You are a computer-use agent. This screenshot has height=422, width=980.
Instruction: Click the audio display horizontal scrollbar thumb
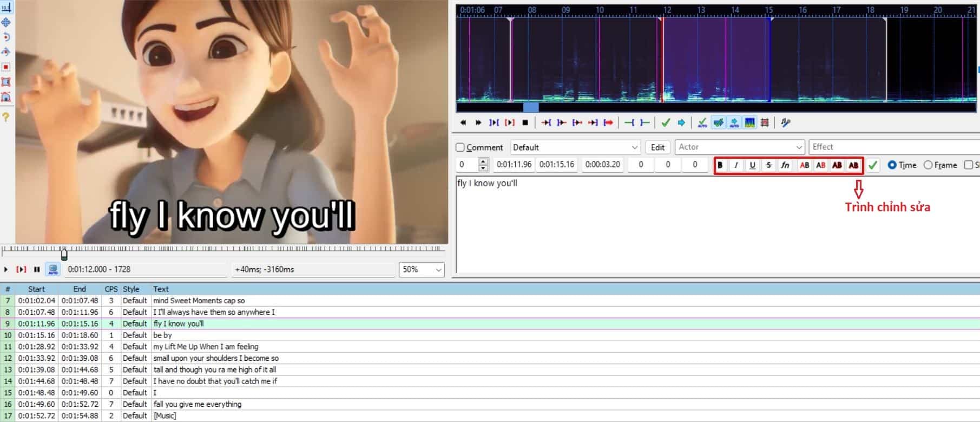click(531, 108)
